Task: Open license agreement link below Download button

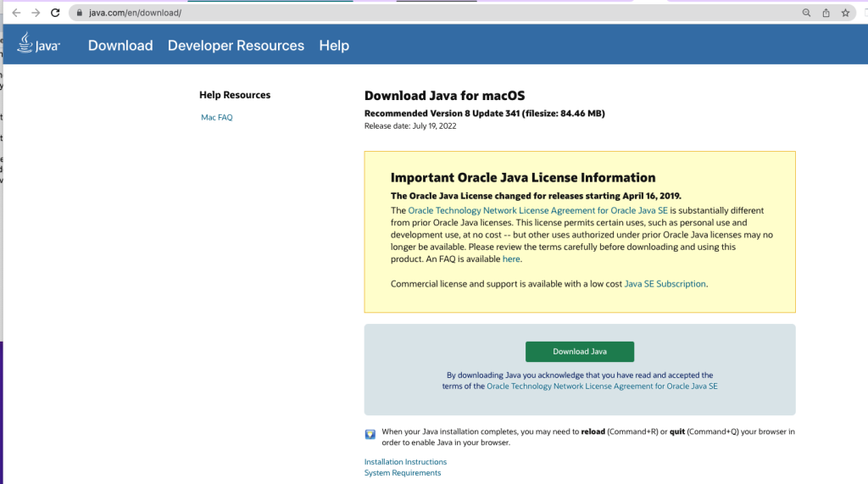Action: point(602,386)
